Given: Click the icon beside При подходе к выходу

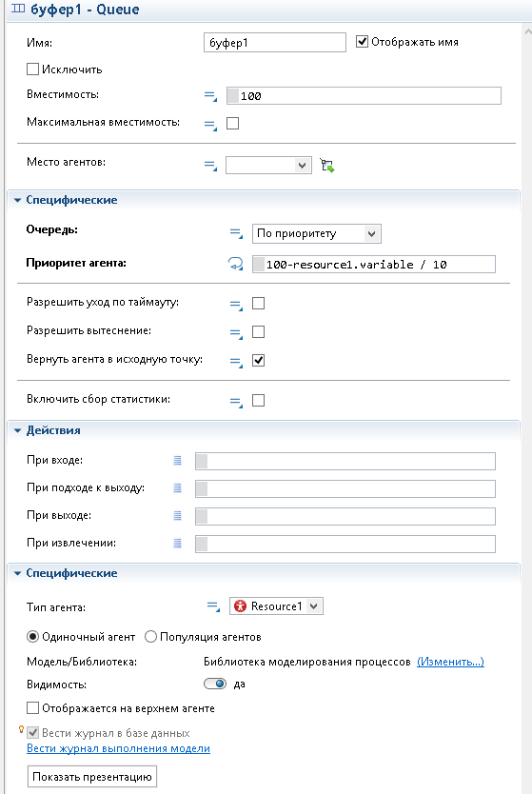Looking at the screenshot, I should point(178,488).
